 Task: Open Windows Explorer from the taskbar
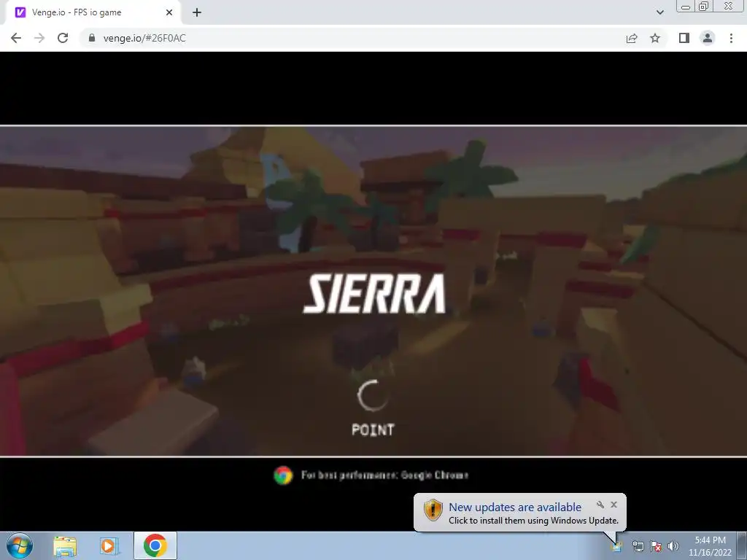point(65,546)
